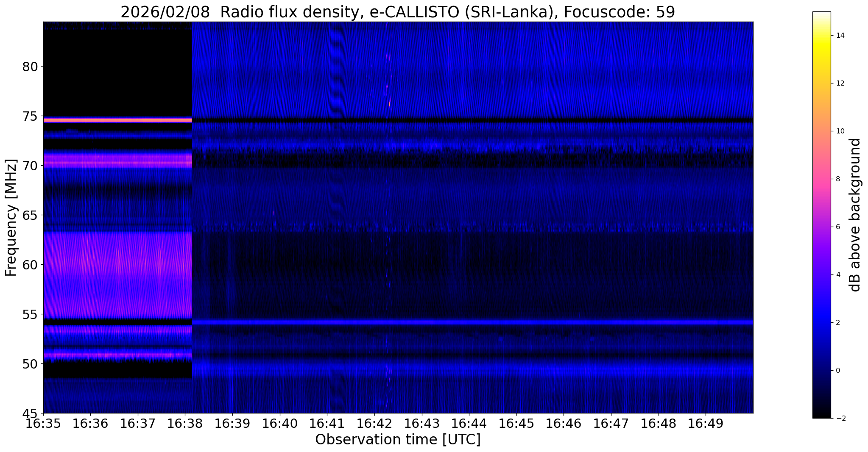Click the colorbar tick label 12

tap(840, 83)
